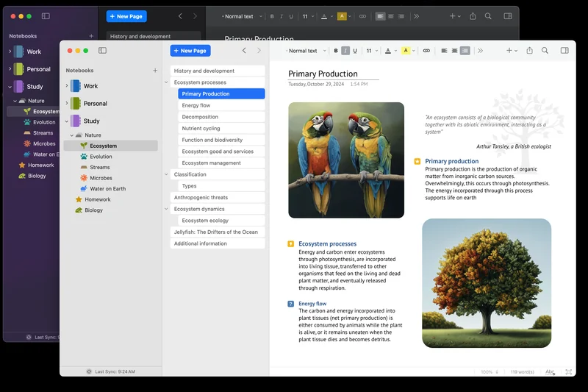Click the Share icon in toolbar

[x=529, y=51]
